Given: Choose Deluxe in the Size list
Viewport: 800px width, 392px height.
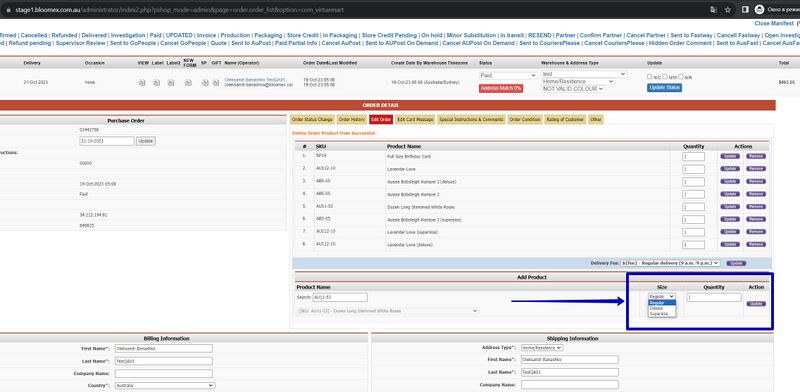Looking at the screenshot, I should tap(662, 308).
